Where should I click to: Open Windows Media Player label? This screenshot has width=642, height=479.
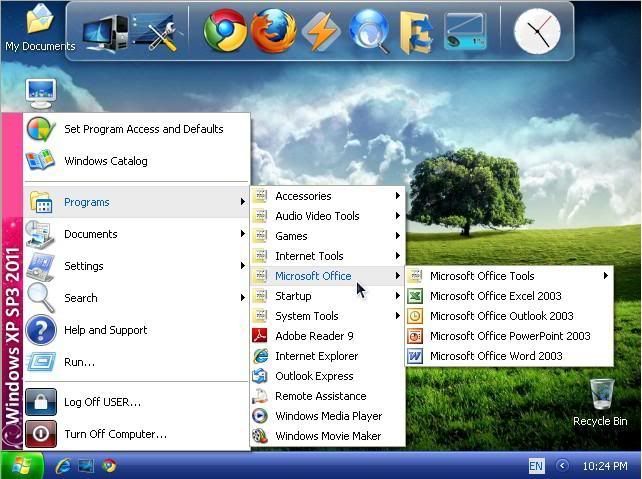(328, 416)
